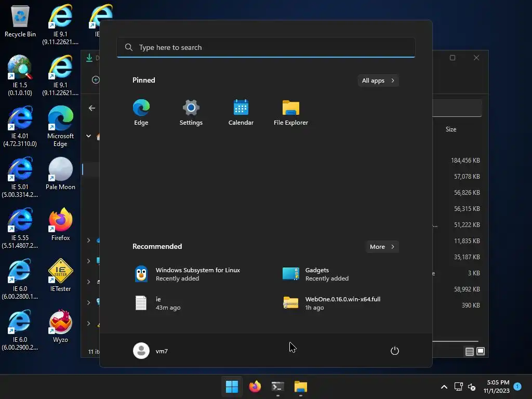
Task: Select the IE 5.01 desktop shortcut
Action: pyautogui.click(x=20, y=177)
